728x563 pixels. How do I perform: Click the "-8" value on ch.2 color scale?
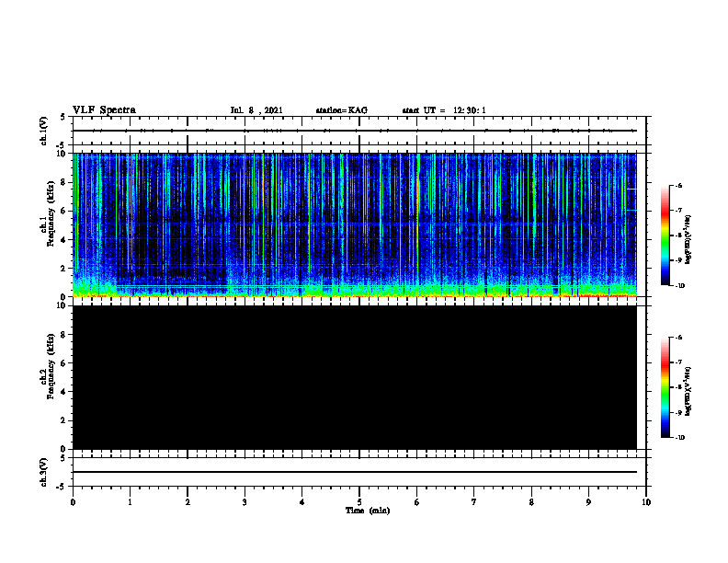coord(677,387)
